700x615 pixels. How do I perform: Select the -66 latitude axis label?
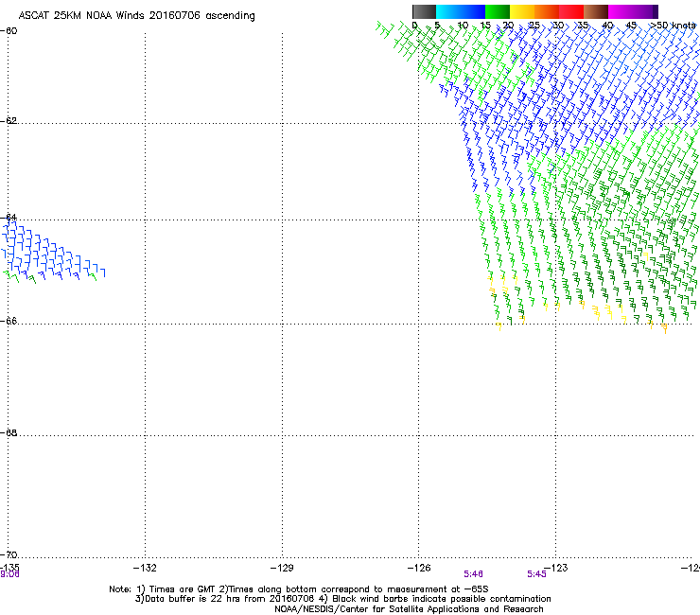tap(9, 321)
